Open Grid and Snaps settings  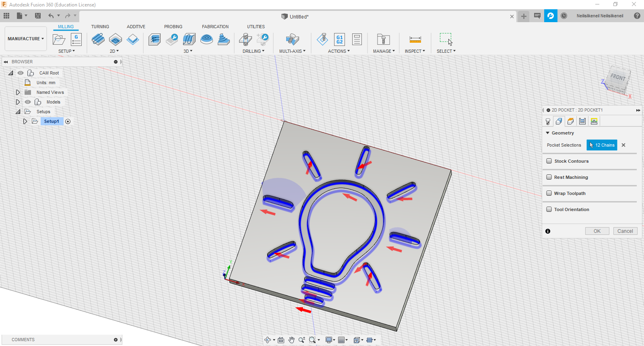[x=341, y=340]
